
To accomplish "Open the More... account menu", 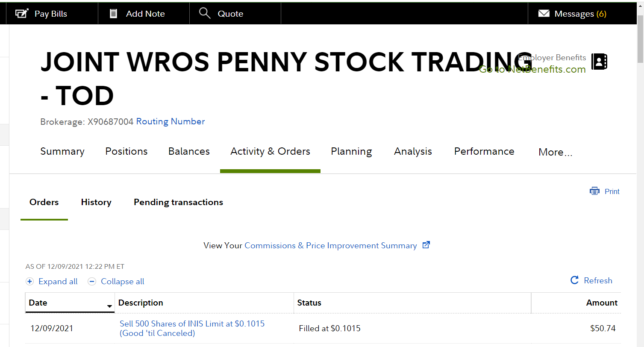I will point(555,152).
